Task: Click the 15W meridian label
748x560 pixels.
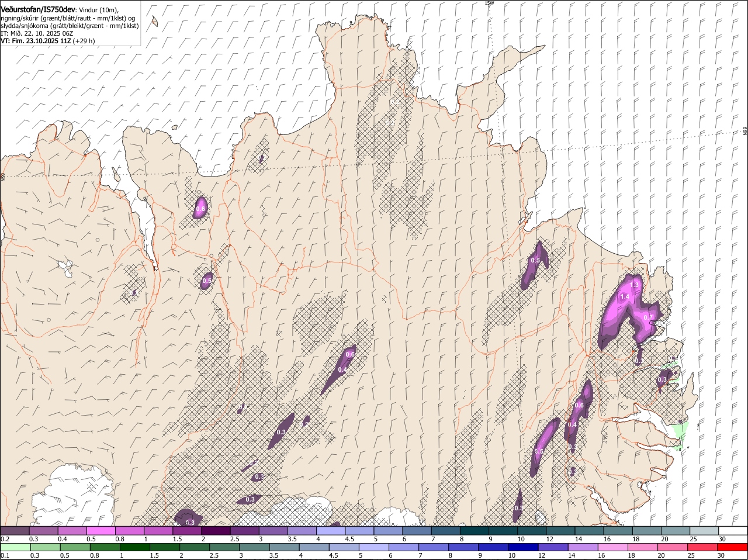Action: coord(490,3)
